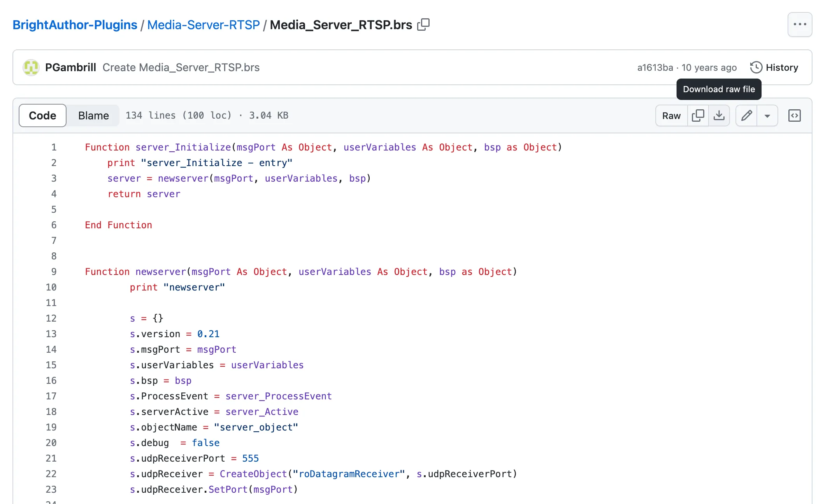Screen dimensions: 823x504
Task: Click s.msgPort assignment on line 14
Action: (x=183, y=350)
